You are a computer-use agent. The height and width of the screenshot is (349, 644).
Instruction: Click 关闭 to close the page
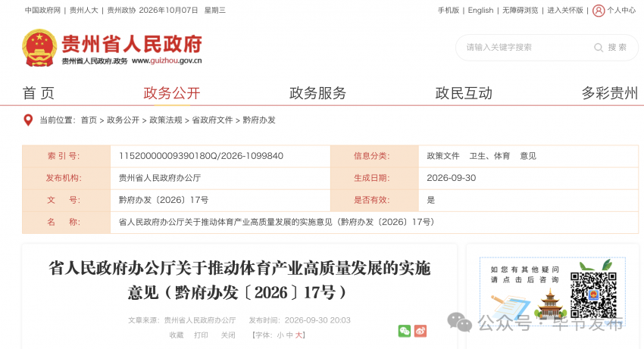click(228, 335)
